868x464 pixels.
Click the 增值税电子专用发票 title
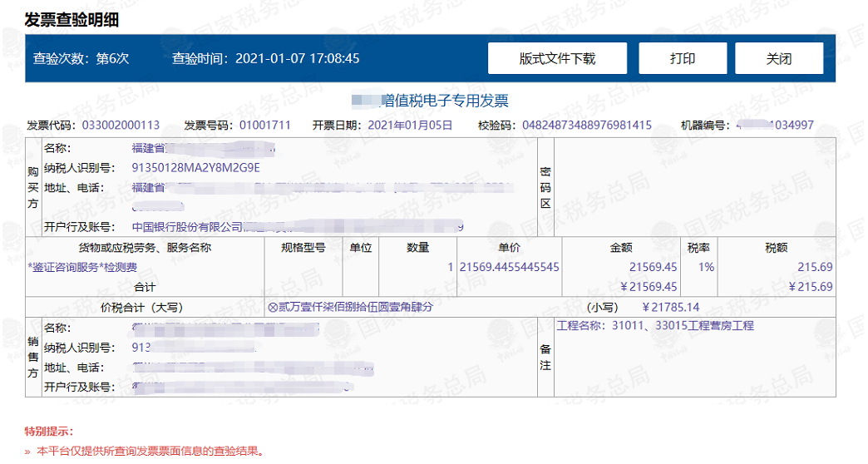pyautogui.click(x=445, y=101)
